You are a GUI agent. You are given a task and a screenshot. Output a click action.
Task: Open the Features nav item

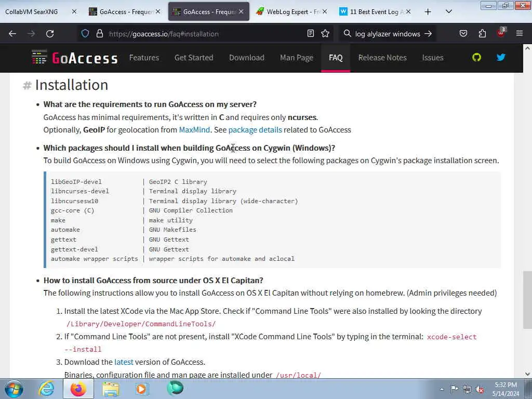[144, 58]
